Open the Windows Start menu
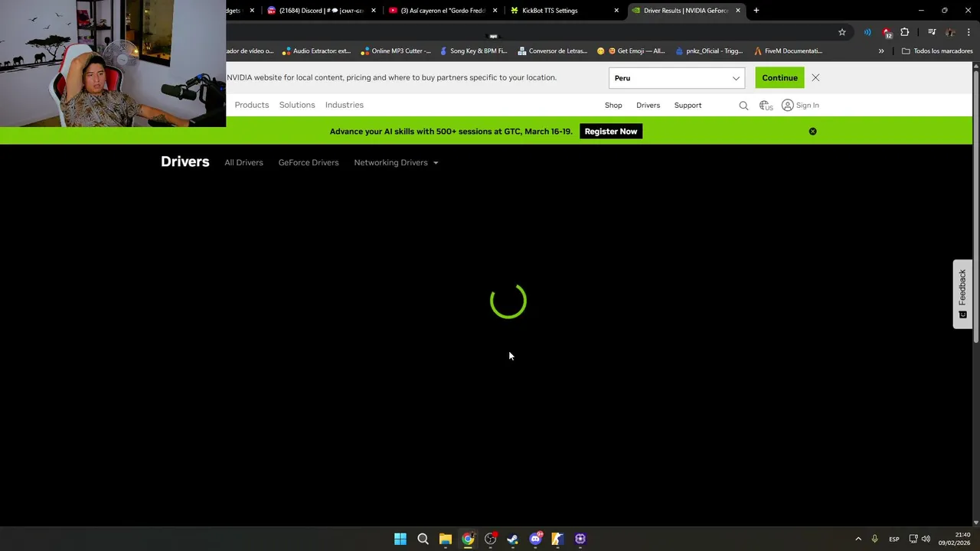This screenshot has height=551, width=980. point(400,539)
